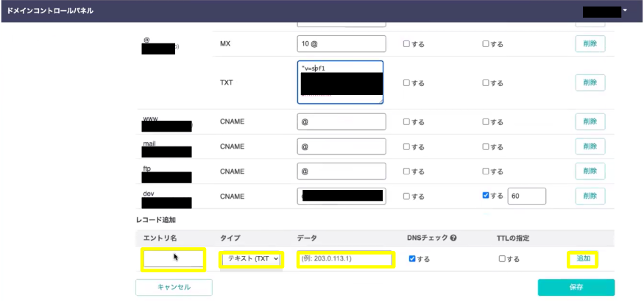The height and width of the screenshot is (301, 644).
Task: Open the タイプ dropdown showing テキスト (TXT)
Action: tap(252, 259)
